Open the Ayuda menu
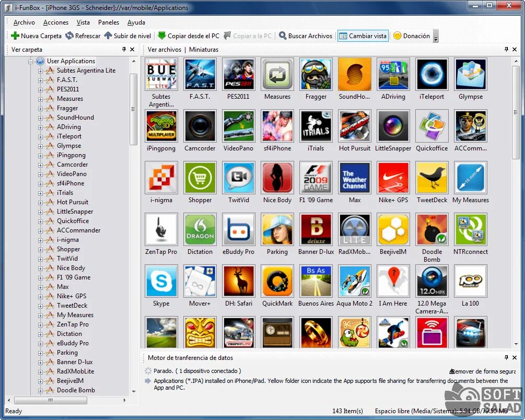Screen dimensions: 525x420 point(136,22)
